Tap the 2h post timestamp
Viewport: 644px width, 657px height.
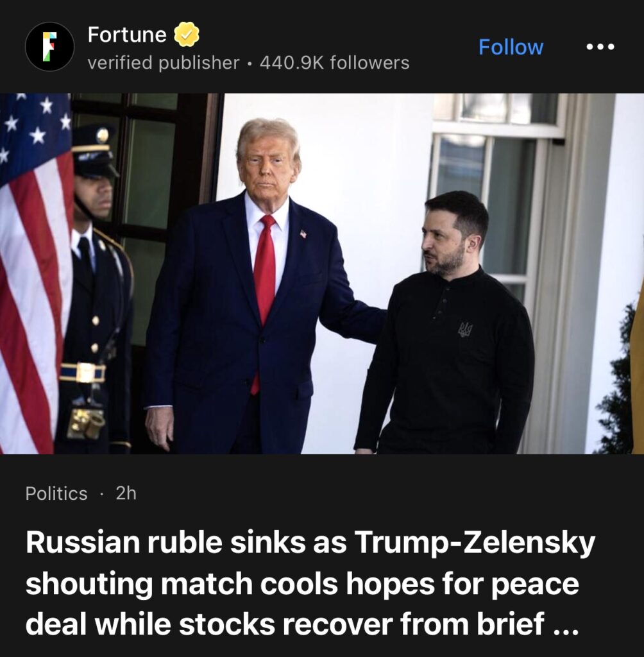[126, 493]
